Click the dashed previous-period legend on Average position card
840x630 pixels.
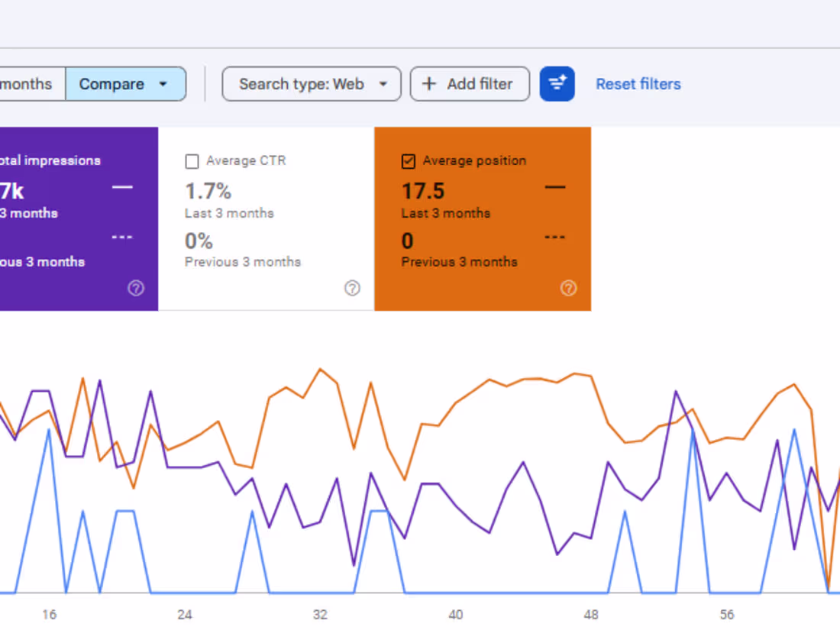[554, 237]
